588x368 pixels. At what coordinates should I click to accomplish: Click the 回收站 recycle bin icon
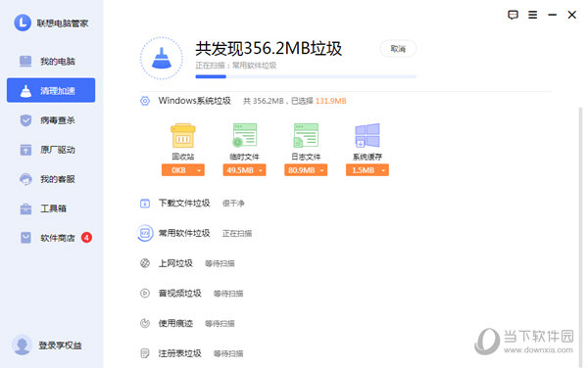[183, 135]
